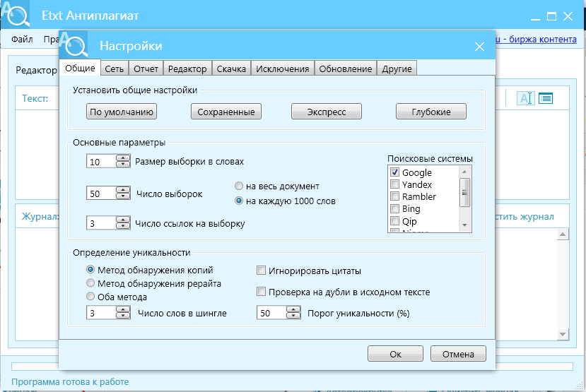The height and width of the screenshot is (392, 586).
Task: Apply the По умолчанию settings preset
Action: coord(122,112)
